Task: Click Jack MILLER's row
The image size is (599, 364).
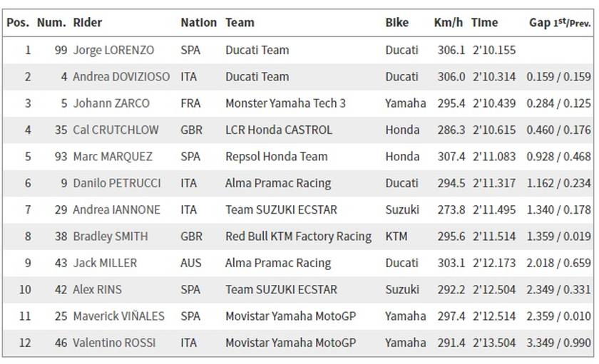Action: tap(298, 263)
